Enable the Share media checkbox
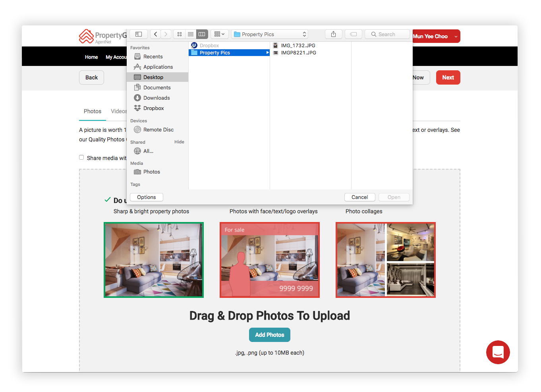This screenshot has width=541, height=392. tap(81, 158)
